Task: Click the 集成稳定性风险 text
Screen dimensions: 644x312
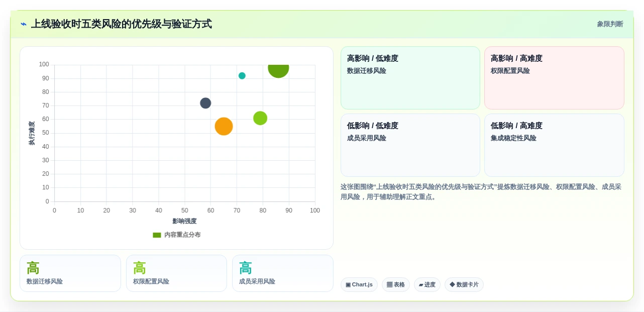Action: [513, 138]
